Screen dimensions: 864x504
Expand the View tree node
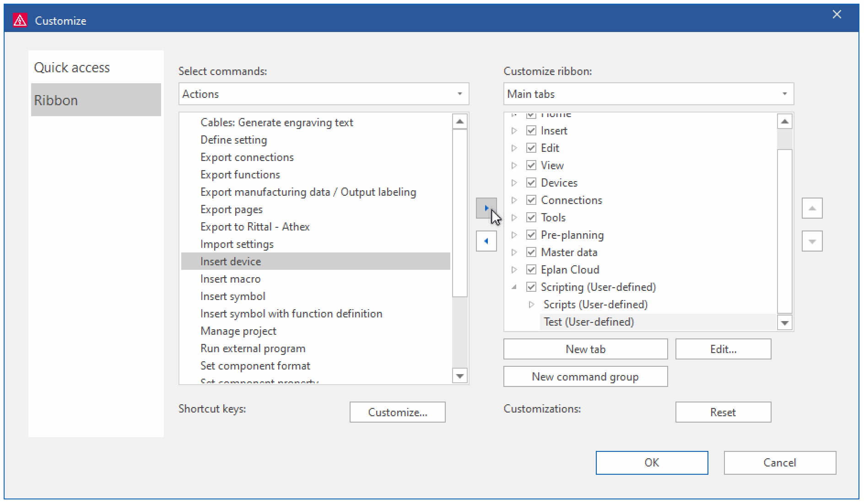pyautogui.click(x=514, y=166)
